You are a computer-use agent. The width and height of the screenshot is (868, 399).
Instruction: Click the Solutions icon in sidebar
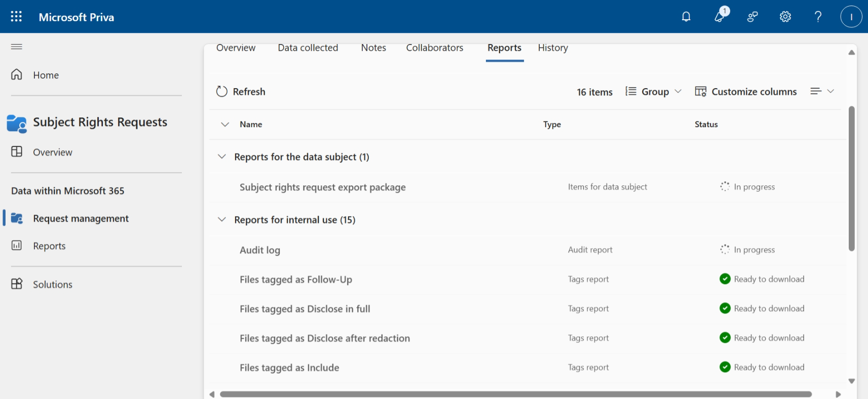pos(17,284)
